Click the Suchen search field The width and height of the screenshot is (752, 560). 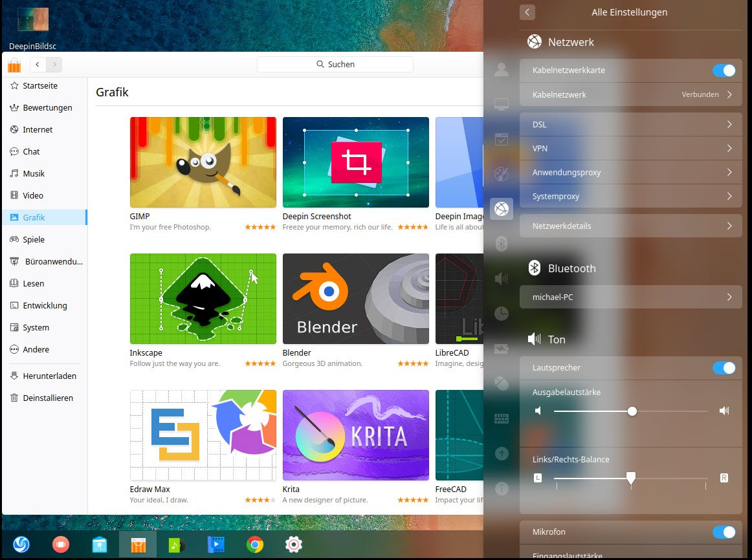(x=335, y=64)
